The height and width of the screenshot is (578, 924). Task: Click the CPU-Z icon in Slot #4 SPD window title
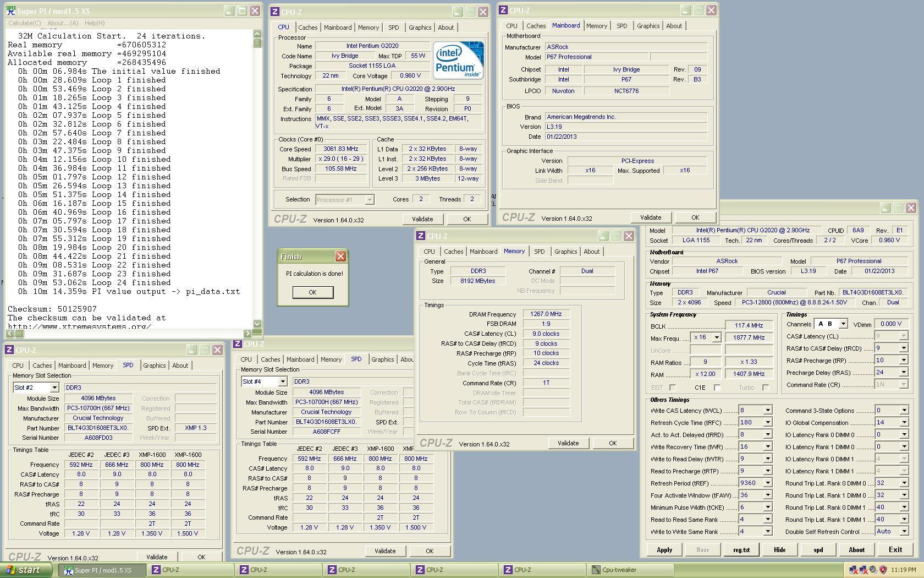[238, 343]
